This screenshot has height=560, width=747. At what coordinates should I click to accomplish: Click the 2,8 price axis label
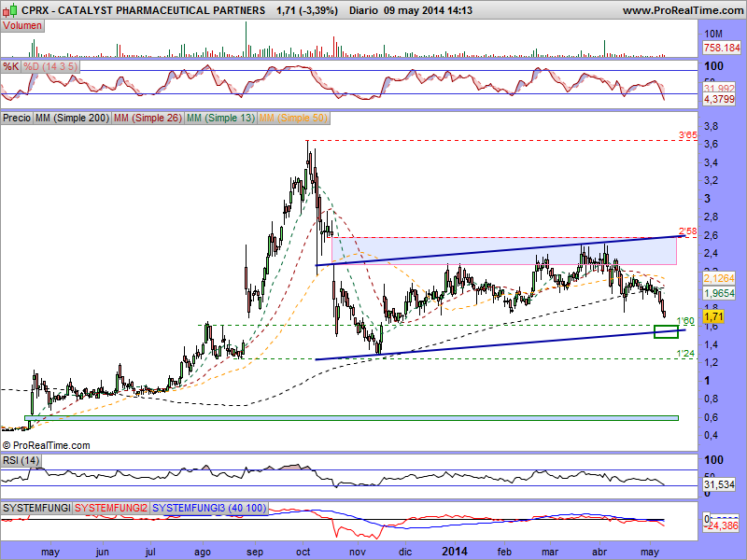pyautogui.click(x=711, y=217)
